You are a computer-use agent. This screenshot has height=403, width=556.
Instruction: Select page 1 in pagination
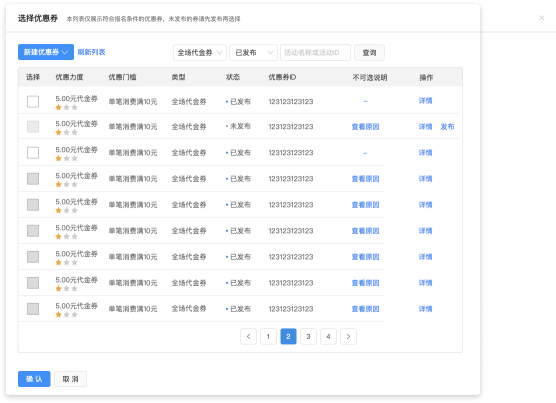pyautogui.click(x=268, y=336)
